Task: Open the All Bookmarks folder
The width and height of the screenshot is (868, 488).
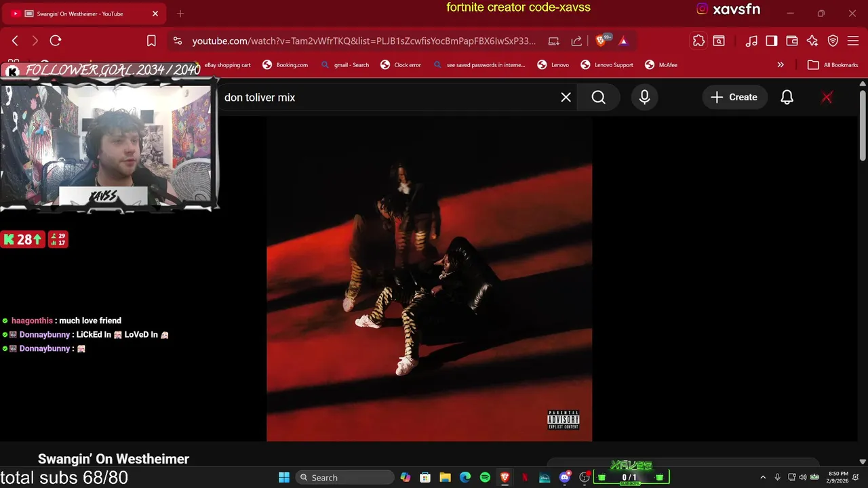Action: 833,65
